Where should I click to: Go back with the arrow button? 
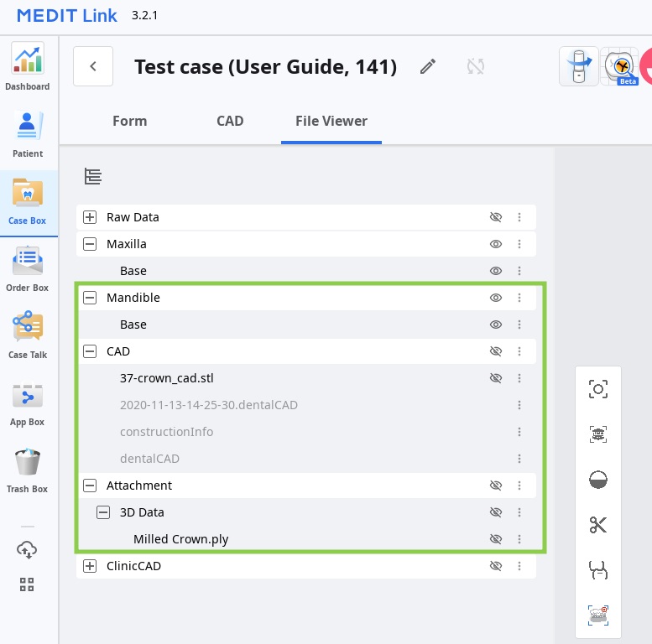pyautogui.click(x=93, y=66)
